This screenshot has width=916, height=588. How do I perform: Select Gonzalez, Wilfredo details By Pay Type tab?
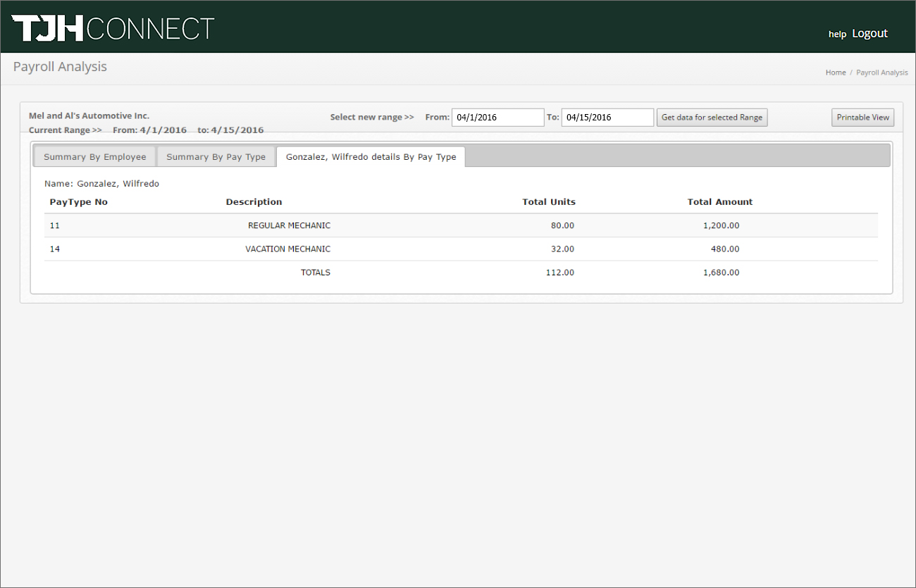tap(371, 157)
